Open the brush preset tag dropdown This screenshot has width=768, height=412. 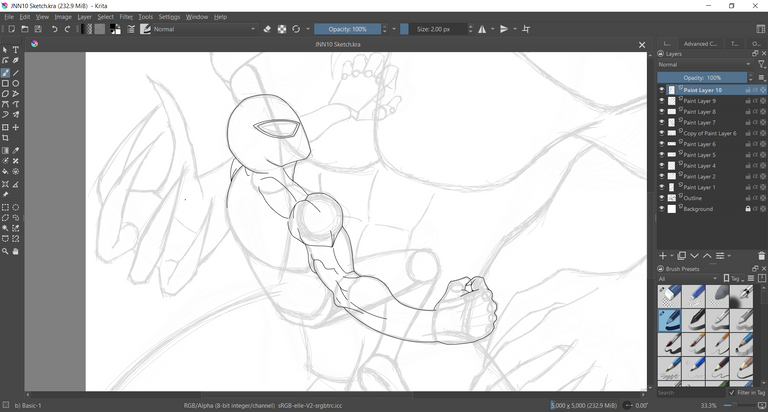(x=688, y=279)
